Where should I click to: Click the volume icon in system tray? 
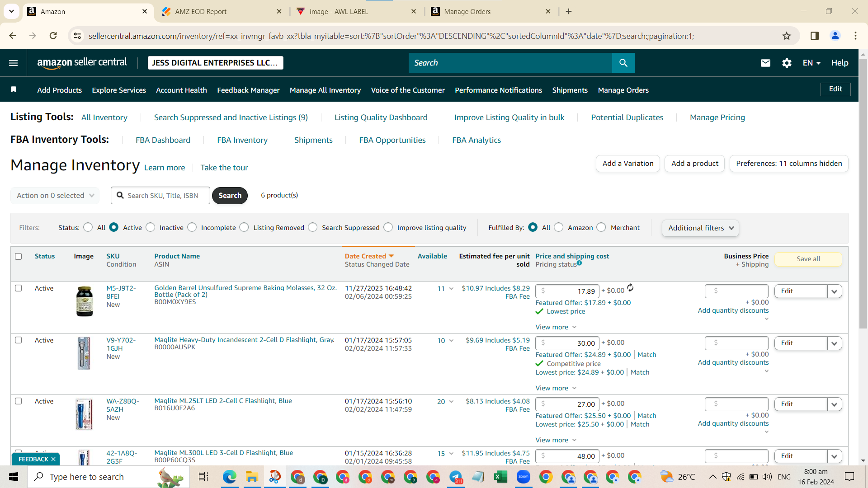(x=767, y=477)
